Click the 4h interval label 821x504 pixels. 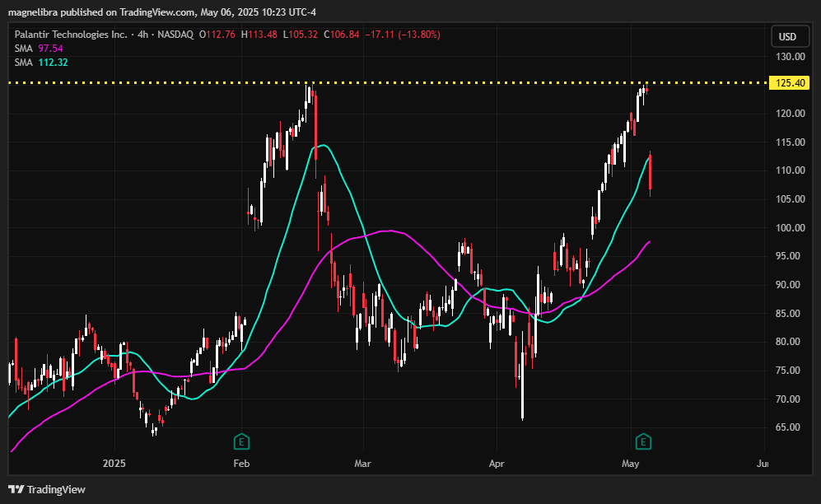click(x=143, y=35)
